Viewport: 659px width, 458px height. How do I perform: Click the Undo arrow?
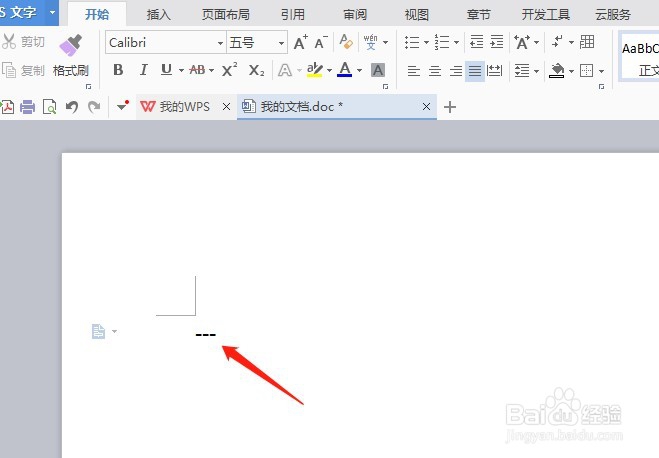(x=72, y=107)
